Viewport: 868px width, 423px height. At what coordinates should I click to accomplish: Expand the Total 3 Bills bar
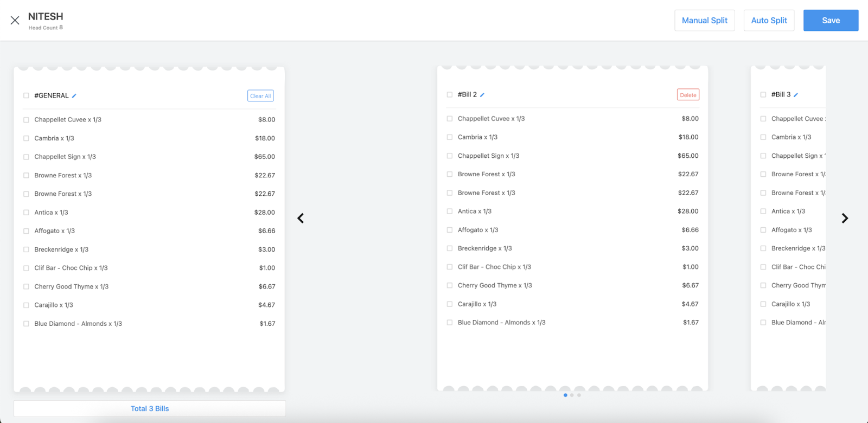pyautogui.click(x=150, y=409)
